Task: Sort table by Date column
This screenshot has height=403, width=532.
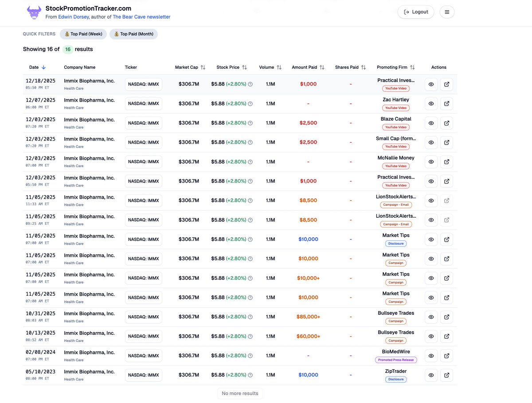Action: [37, 67]
